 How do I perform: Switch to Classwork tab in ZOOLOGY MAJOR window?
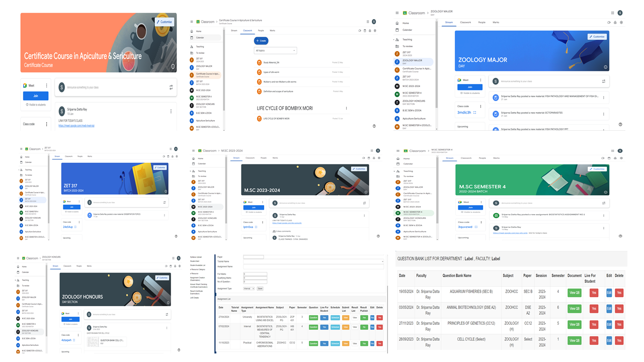[465, 22]
